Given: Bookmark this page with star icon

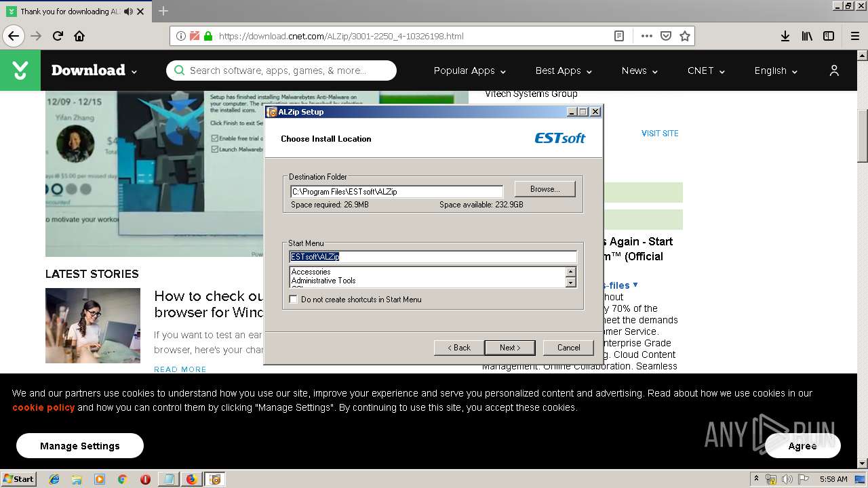Looking at the screenshot, I should [x=685, y=36].
